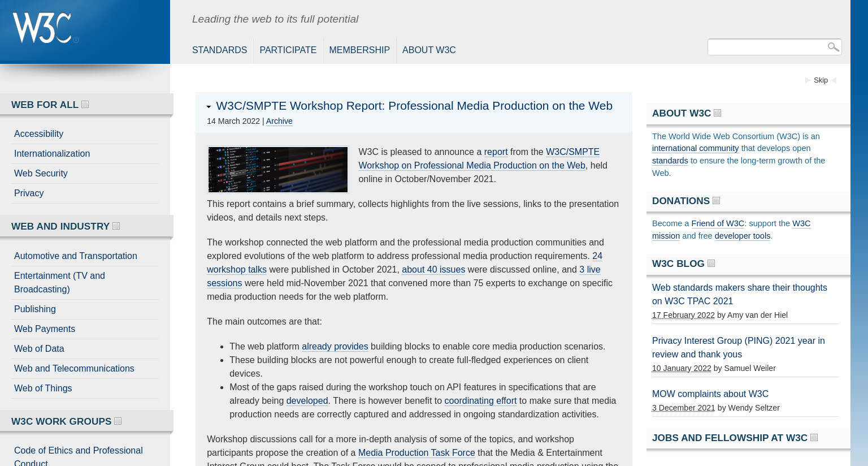
Task: Open the 'international community' link
Action: (x=695, y=148)
